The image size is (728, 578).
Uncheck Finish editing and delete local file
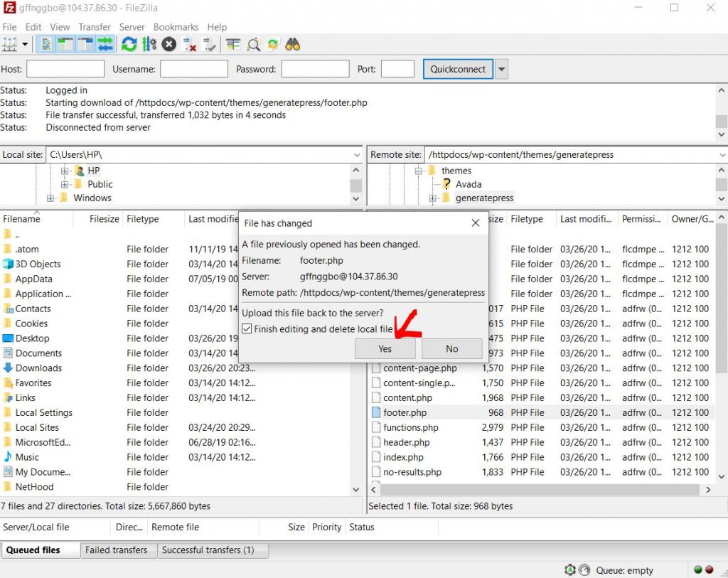(247, 329)
